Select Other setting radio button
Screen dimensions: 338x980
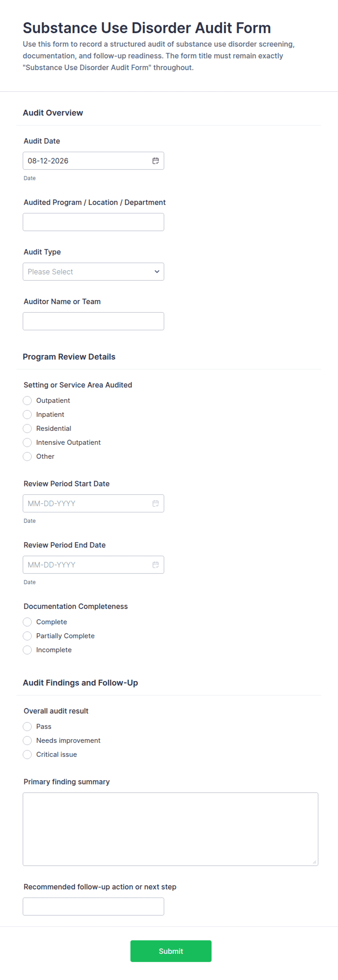[27, 456]
